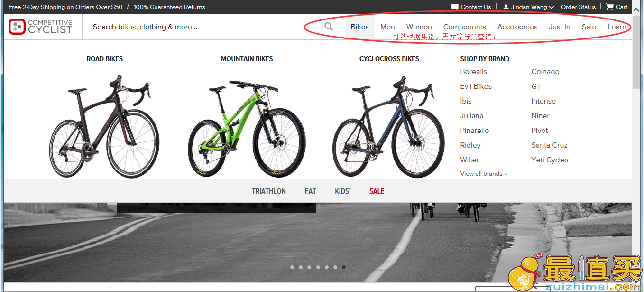Screen dimensions: 644x292
Task: Open the Just In menu
Action: point(560,27)
